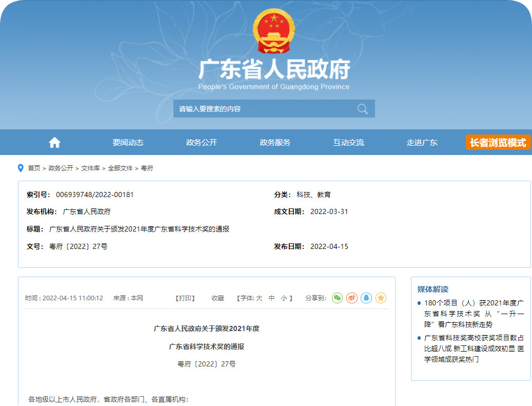Open the 要闻动态 menu

click(128, 143)
